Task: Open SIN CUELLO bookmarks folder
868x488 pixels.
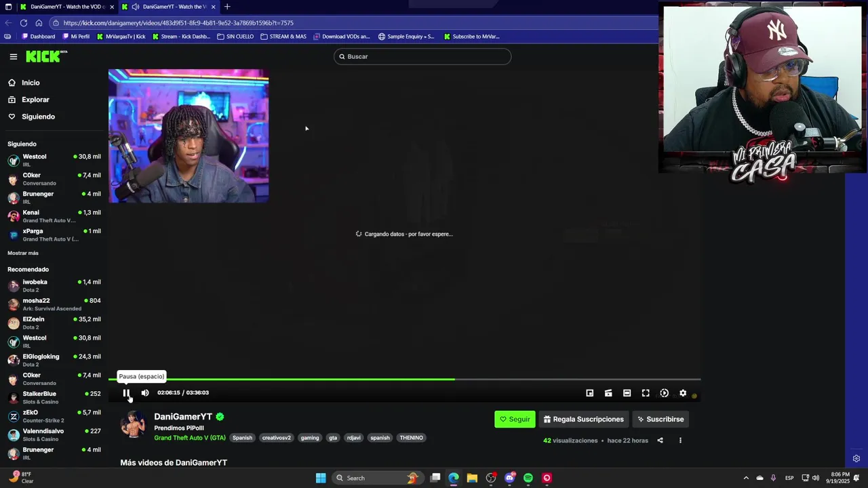Action: click(235, 37)
